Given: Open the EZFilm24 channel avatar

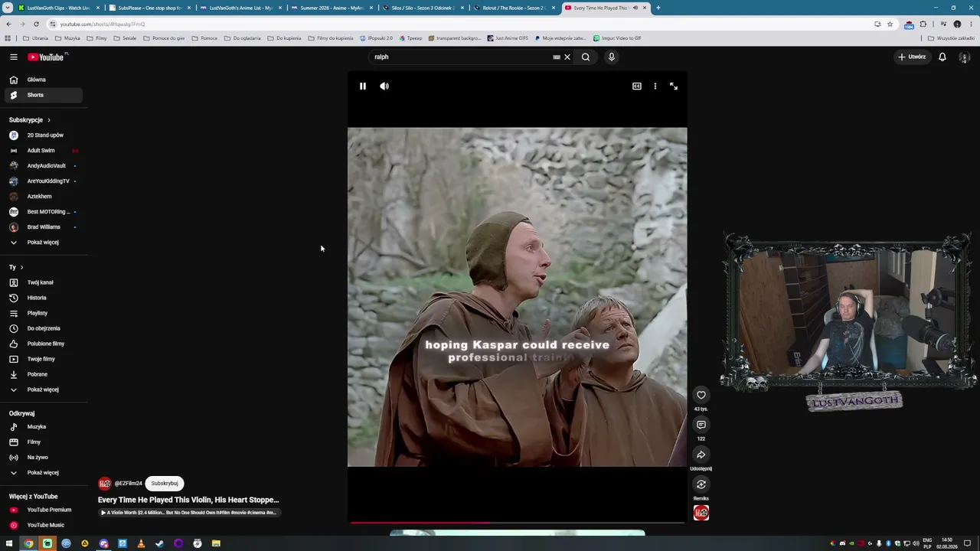Looking at the screenshot, I should pos(105,484).
